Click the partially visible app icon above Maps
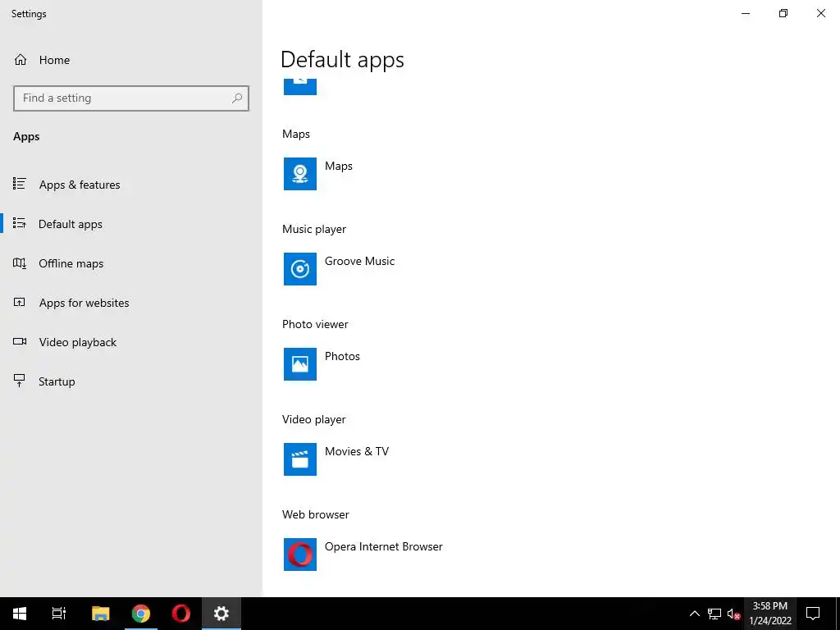 pyautogui.click(x=300, y=86)
